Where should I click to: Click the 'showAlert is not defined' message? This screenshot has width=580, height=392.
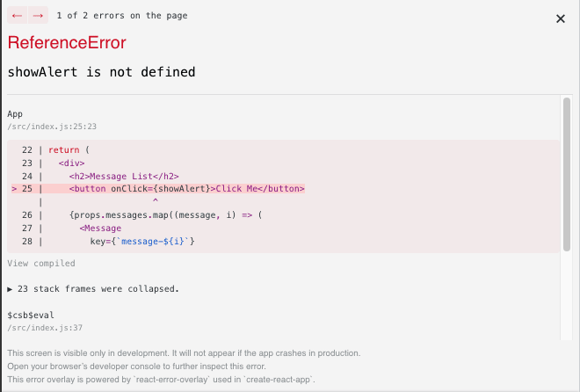click(101, 72)
